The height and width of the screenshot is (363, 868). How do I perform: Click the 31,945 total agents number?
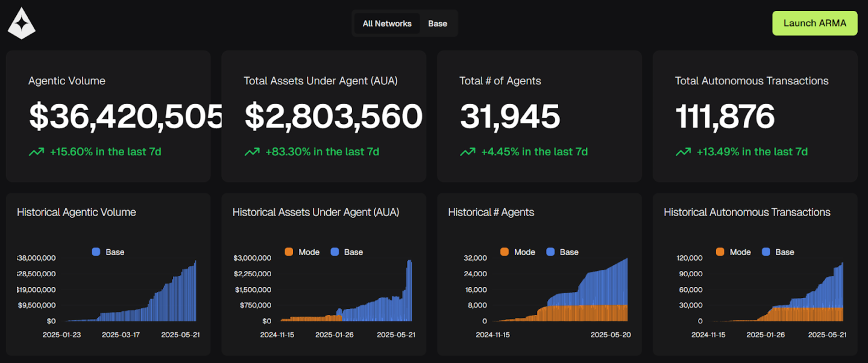click(x=510, y=117)
